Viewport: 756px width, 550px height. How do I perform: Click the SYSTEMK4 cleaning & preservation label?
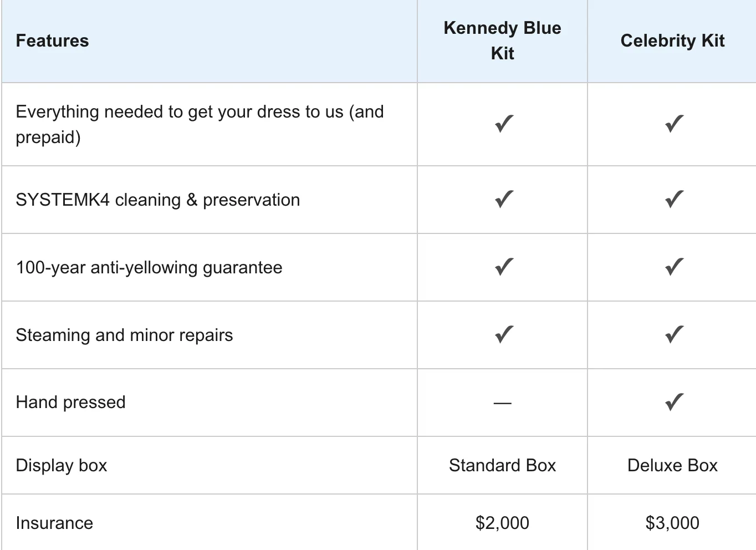tap(158, 200)
